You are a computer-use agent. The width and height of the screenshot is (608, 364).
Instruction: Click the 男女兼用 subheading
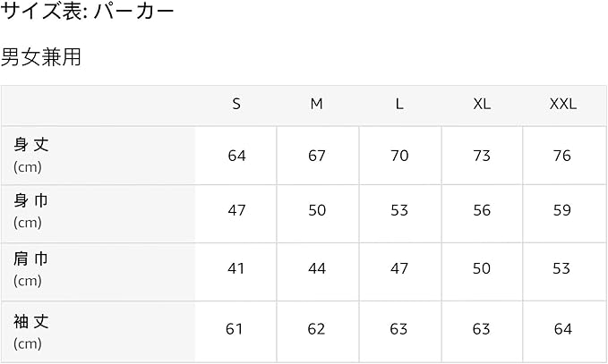click(x=41, y=58)
